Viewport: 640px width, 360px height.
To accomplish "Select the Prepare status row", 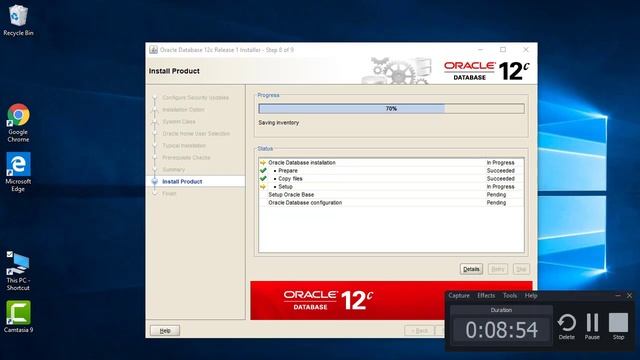I will 391,171.
